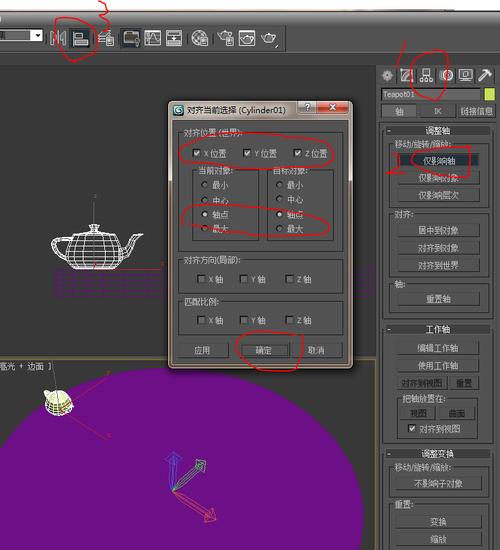Open the Teapot01 object color swatch
The height and width of the screenshot is (550, 500).
pos(489,94)
